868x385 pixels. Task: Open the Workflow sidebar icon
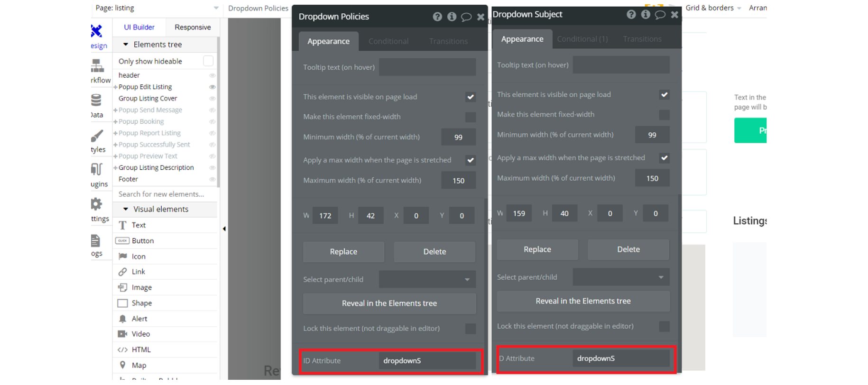click(x=97, y=65)
